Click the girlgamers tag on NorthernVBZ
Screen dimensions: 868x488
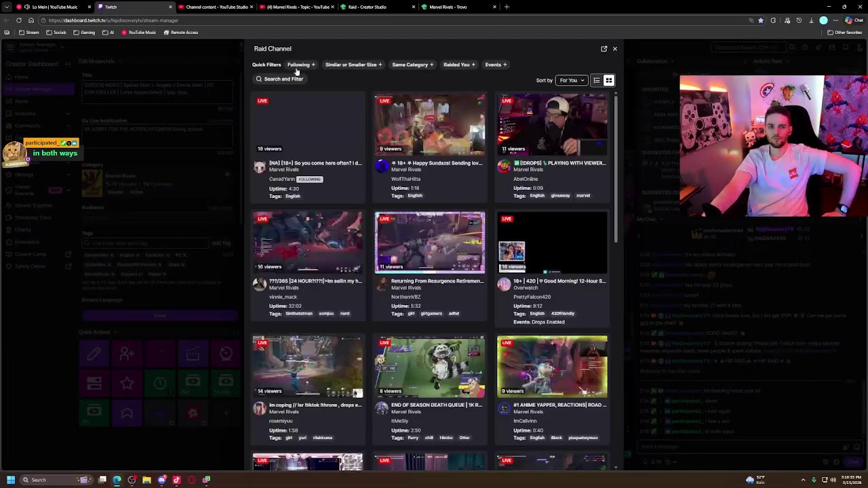click(431, 314)
